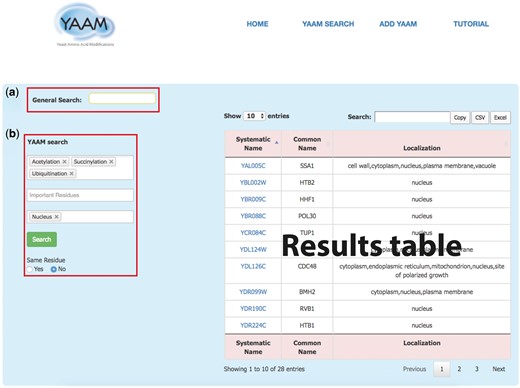This screenshot has width=520, height=388.
Task: Click the RVB1 common name cell
Action: click(x=307, y=309)
